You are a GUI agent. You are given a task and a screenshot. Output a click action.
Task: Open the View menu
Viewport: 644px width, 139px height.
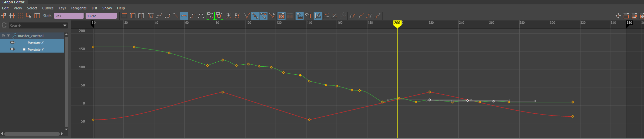[x=18, y=8]
